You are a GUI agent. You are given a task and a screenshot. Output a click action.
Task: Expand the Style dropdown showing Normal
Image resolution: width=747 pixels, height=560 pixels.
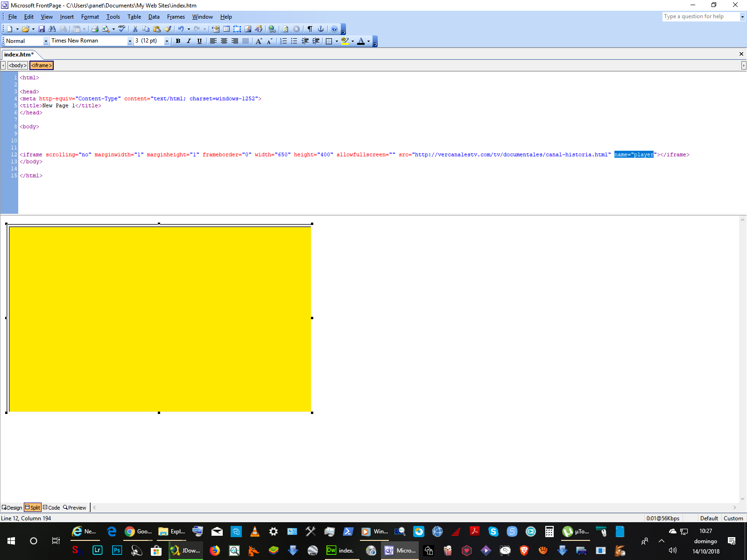[46, 41]
